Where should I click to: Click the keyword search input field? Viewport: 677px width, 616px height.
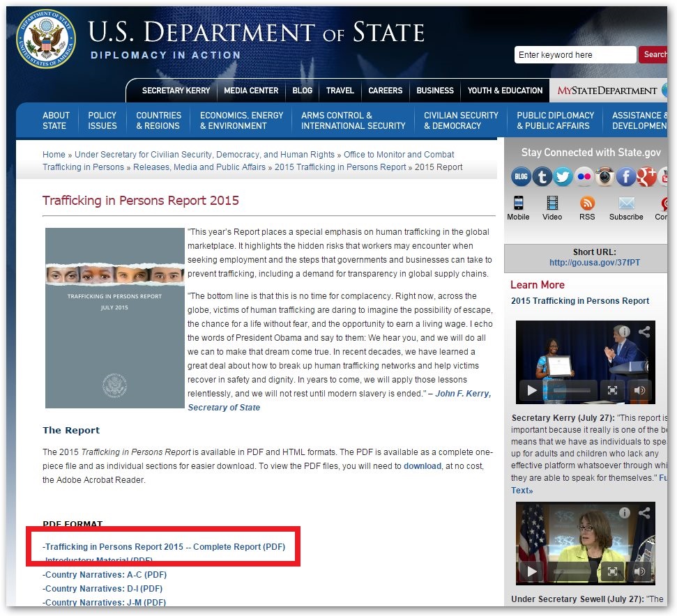[575, 55]
